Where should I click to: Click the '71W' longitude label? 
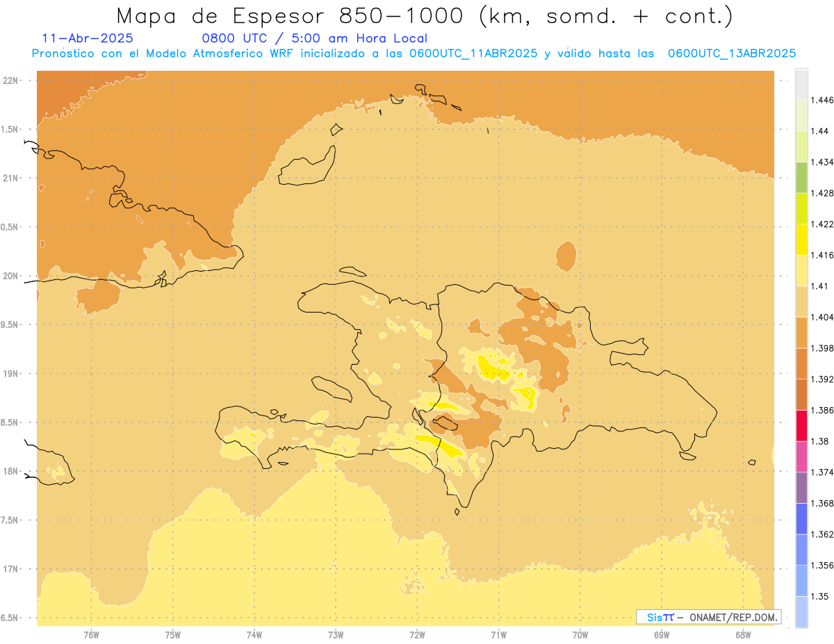(498, 635)
